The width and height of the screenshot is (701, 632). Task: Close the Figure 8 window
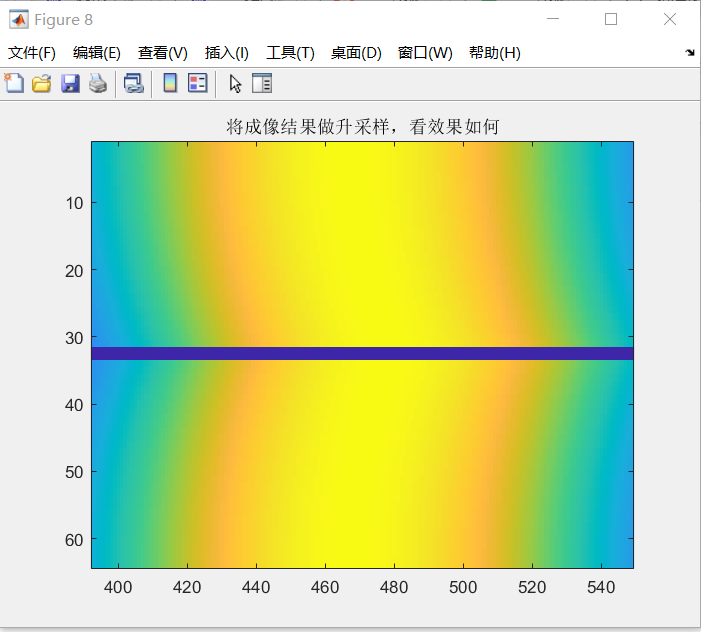(670, 19)
